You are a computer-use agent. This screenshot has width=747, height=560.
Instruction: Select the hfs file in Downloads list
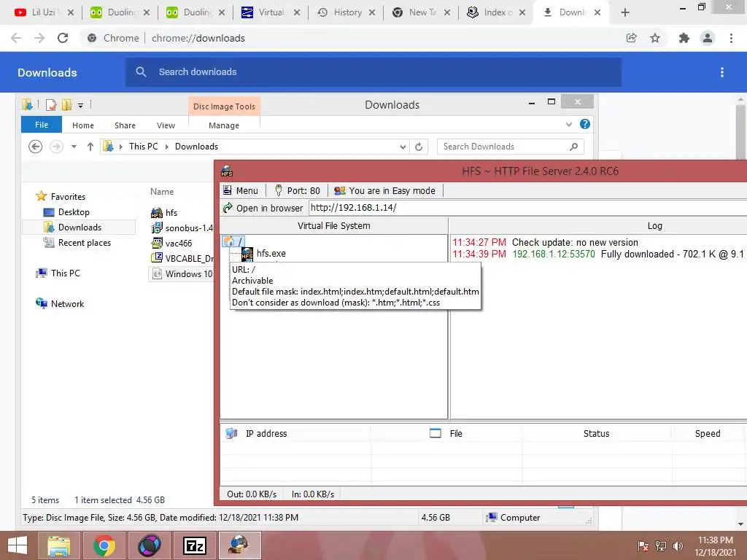pos(164,212)
